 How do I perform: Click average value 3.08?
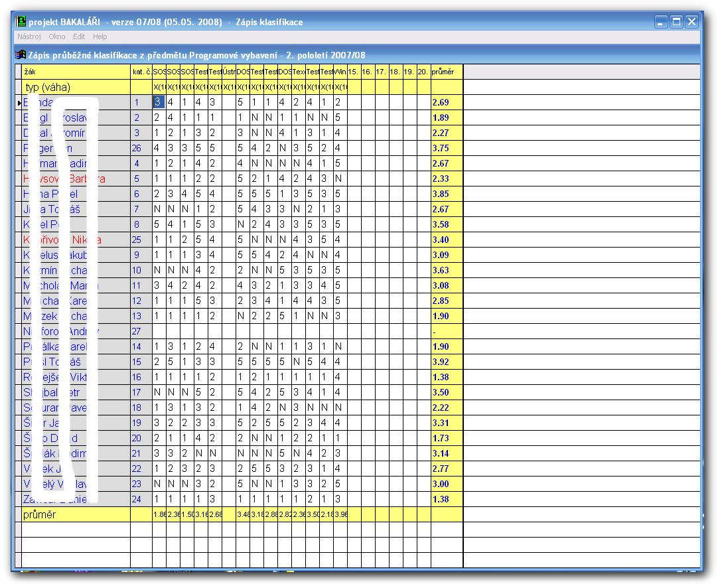pyautogui.click(x=441, y=285)
